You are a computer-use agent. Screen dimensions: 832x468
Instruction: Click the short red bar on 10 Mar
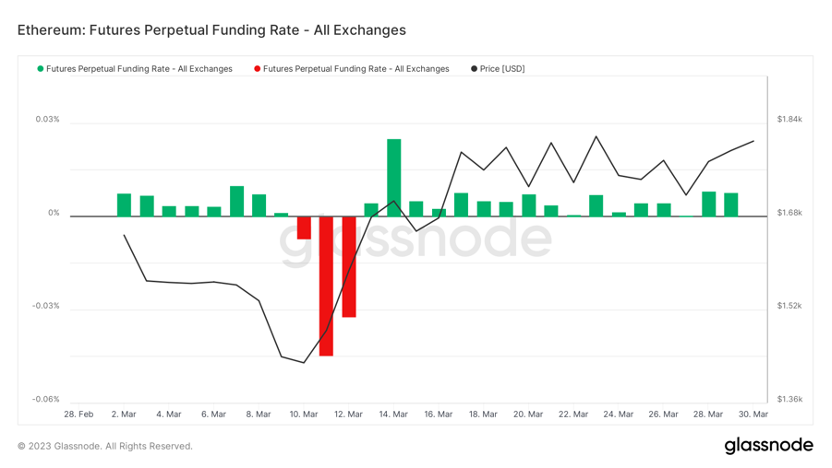304,228
